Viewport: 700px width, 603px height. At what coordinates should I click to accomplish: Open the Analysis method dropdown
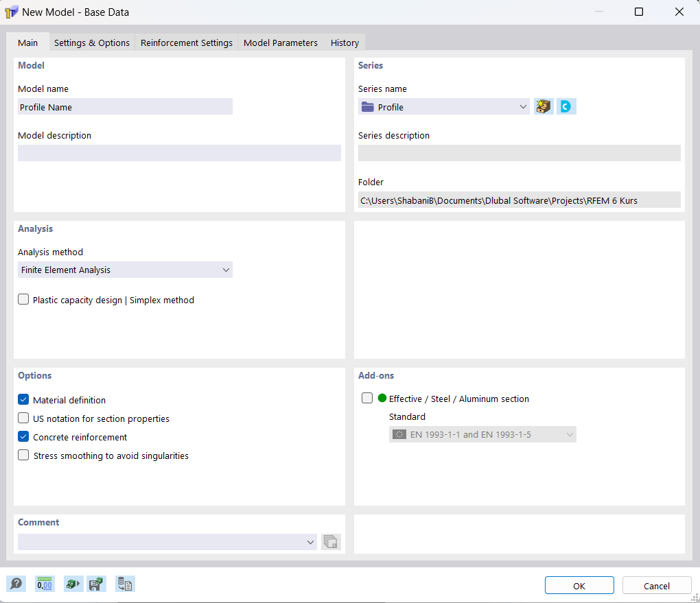click(x=226, y=270)
